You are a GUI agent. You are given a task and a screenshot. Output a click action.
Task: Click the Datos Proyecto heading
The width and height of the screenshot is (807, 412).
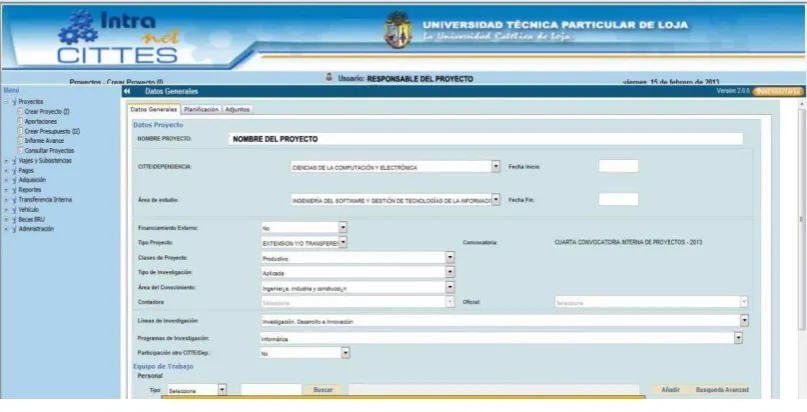(x=158, y=125)
